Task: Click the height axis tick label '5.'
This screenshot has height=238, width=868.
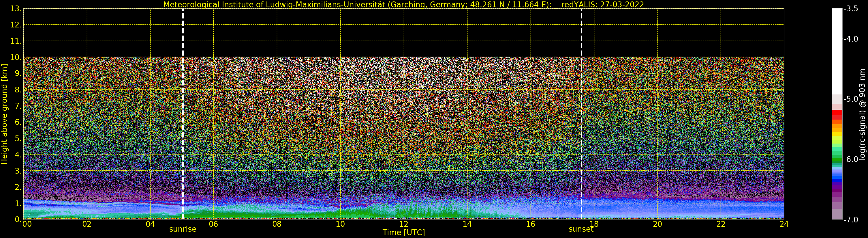Action: click(18, 138)
